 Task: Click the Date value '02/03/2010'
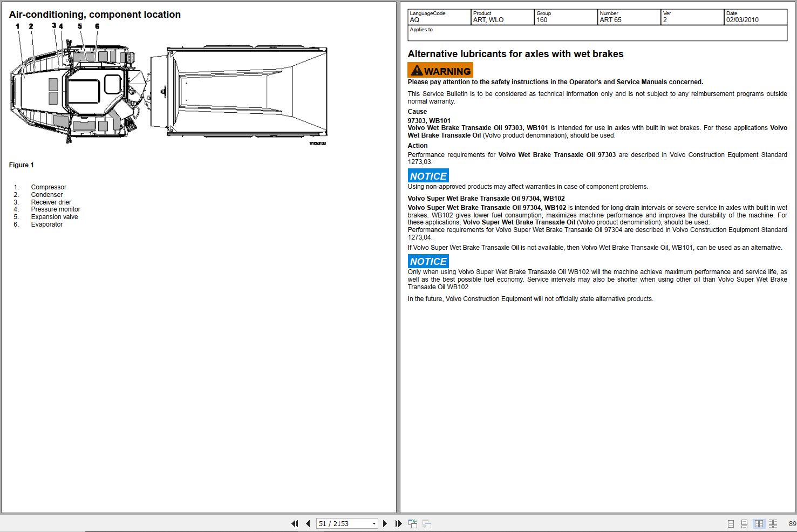pos(742,20)
